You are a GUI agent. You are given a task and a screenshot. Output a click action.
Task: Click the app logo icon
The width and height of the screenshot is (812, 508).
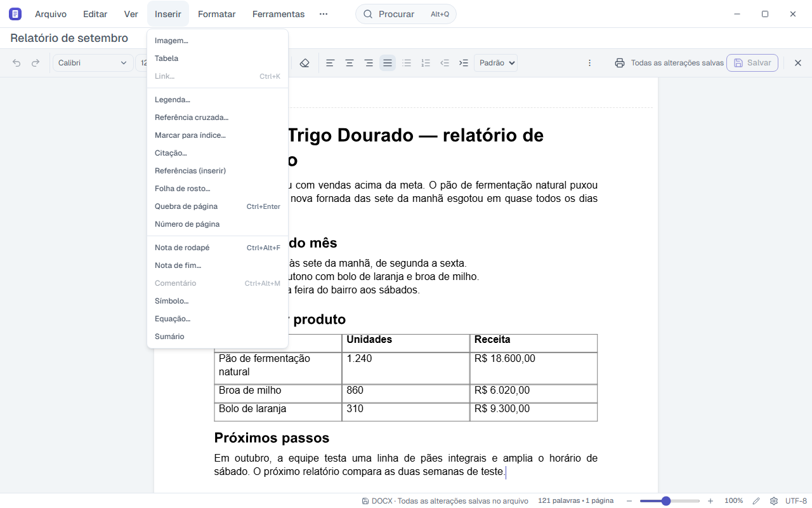15,14
